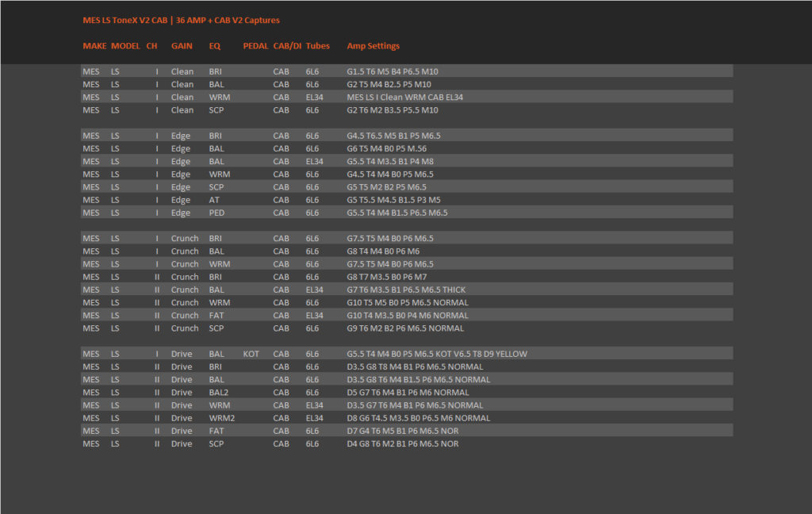Click settings 'D5 G7 T6 M4 B1 P6 M6 NORMAL'

408,393
